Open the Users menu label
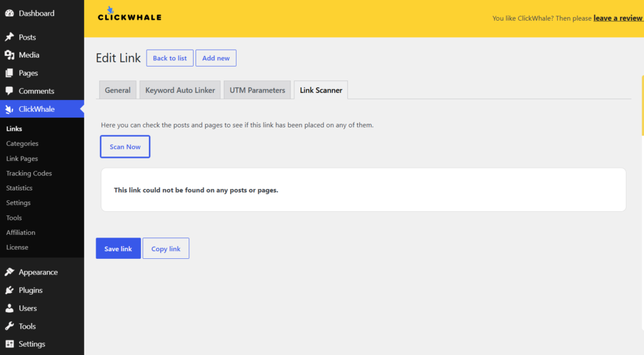 pos(28,309)
